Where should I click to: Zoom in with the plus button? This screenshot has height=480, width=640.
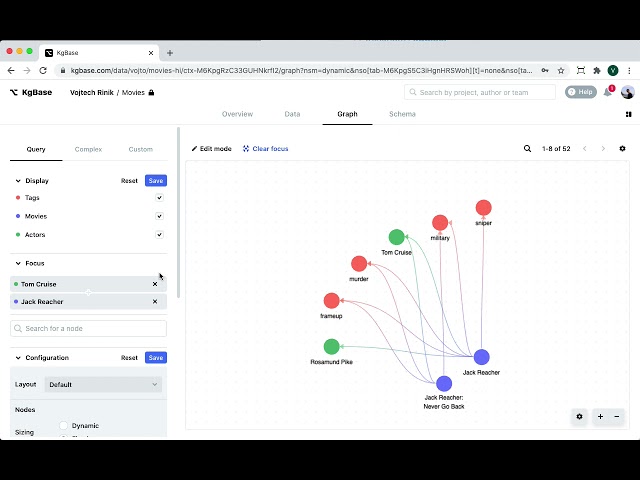pyautogui.click(x=600, y=417)
